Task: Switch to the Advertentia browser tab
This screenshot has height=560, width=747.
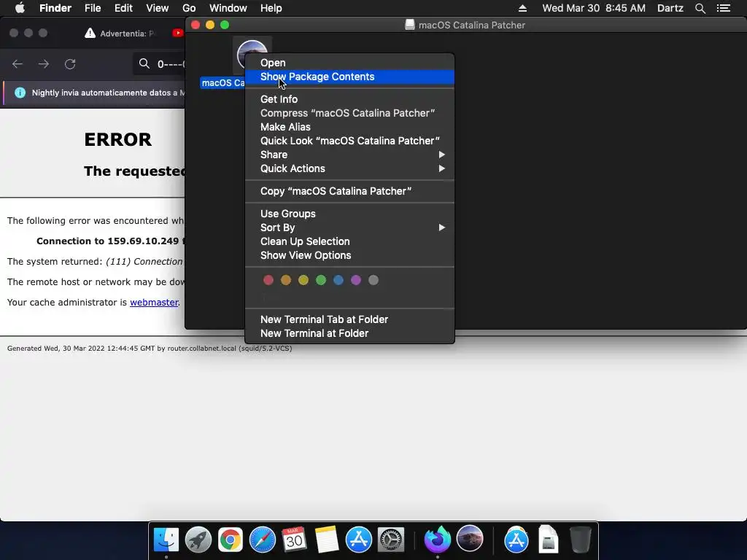Action: click(122, 33)
